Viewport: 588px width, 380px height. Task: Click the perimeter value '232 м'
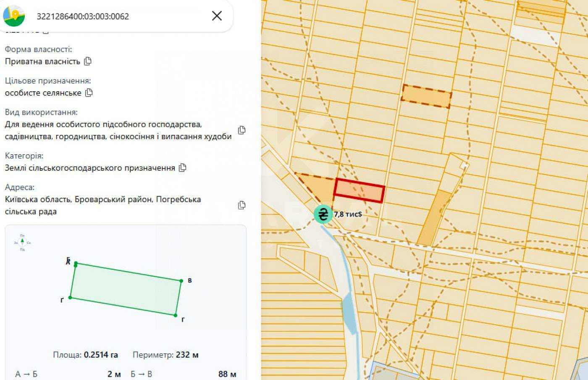(187, 355)
